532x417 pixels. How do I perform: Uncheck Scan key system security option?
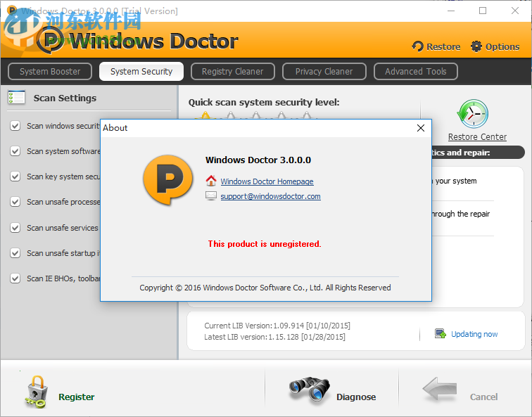(15, 177)
